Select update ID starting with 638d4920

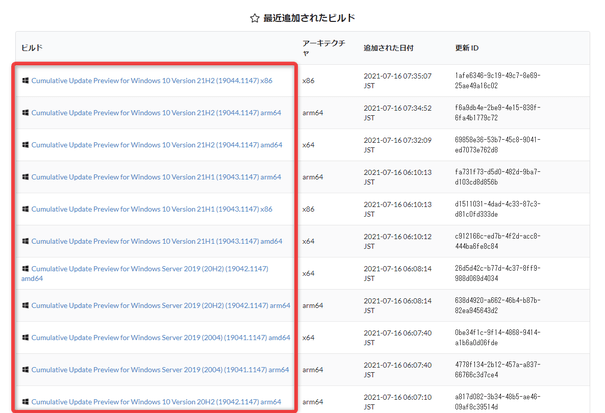pyautogui.click(x=497, y=305)
